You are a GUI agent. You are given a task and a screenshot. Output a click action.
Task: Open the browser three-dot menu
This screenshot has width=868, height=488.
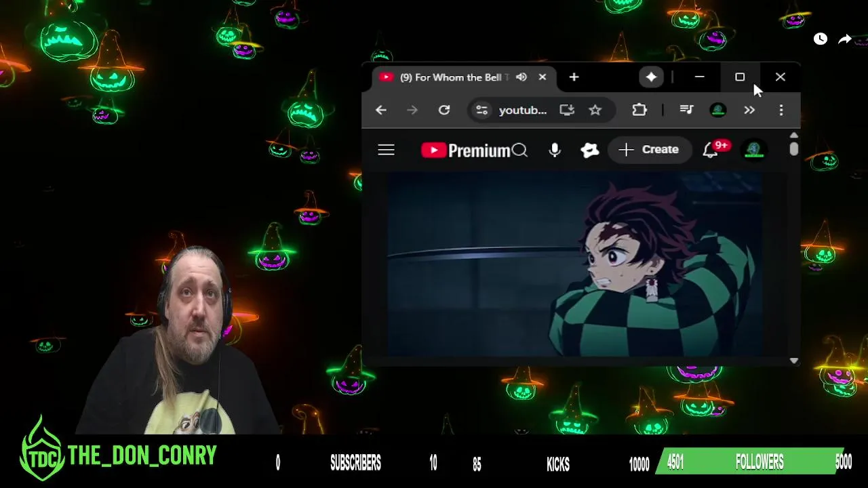[x=781, y=110]
